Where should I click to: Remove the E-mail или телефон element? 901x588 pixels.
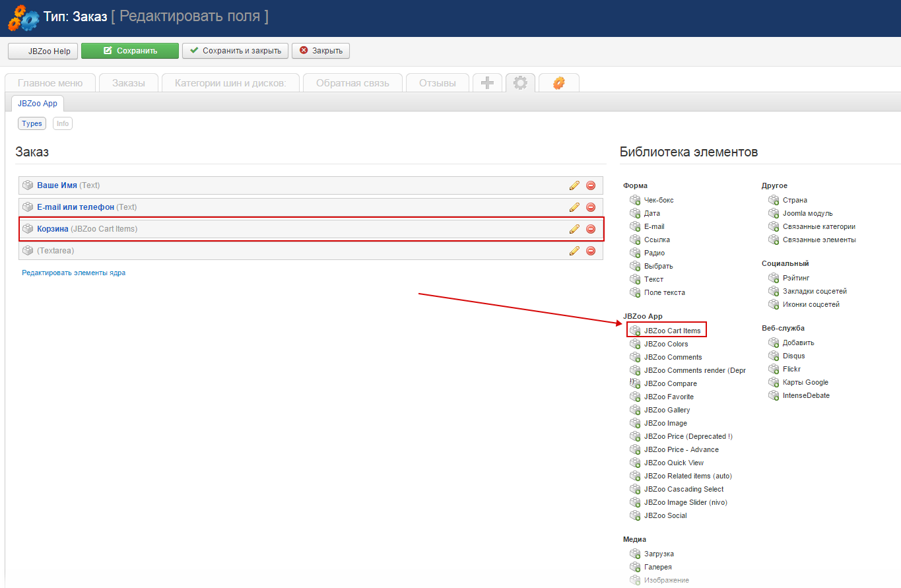tap(591, 207)
